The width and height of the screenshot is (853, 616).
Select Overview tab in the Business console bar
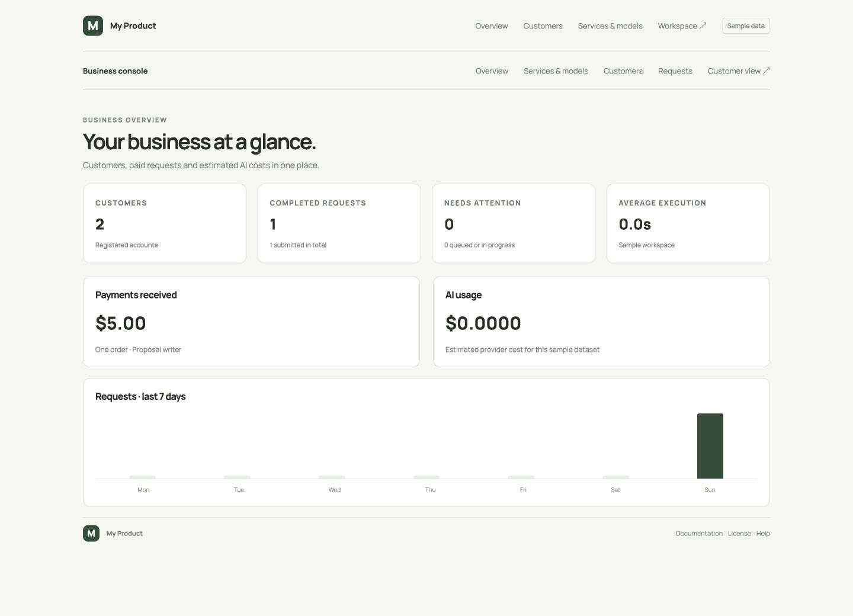point(492,71)
